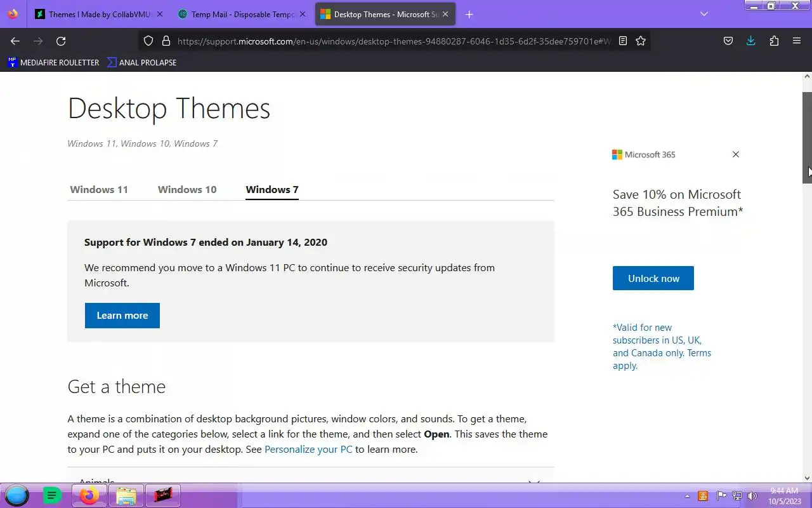Image resolution: width=812 pixels, height=508 pixels.
Task: Close the Microsoft 365 ad
Action: click(736, 154)
